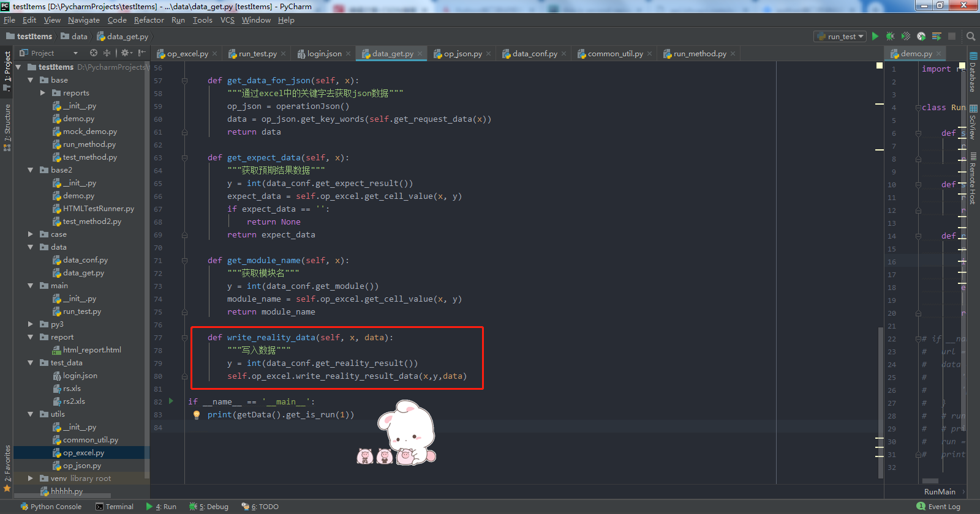Image resolution: width=980 pixels, height=514 pixels.
Task: Expand the py3 folder
Action: (x=30, y=324)
